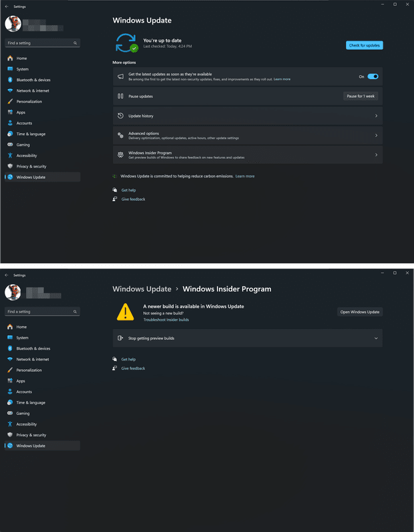The height and width of the screenshot is (532, 414).
Task: Select Accounts in the bottom window sidebar
Action: click(x=43, y=392)
